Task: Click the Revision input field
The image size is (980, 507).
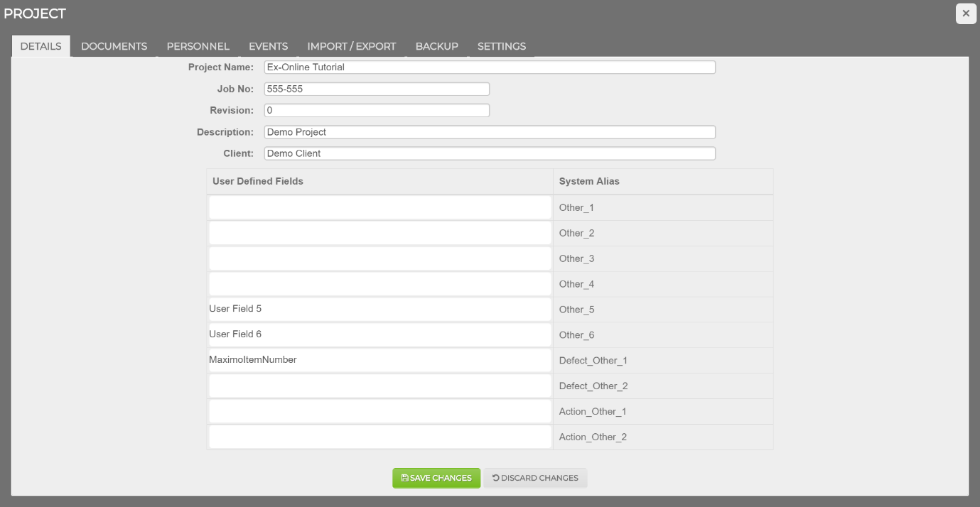Action: pyautogui.click(x=376, y=111)
